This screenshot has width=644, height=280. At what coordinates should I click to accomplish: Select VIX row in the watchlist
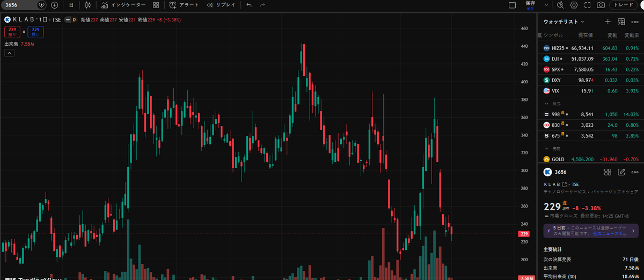(x=590, y=91)
